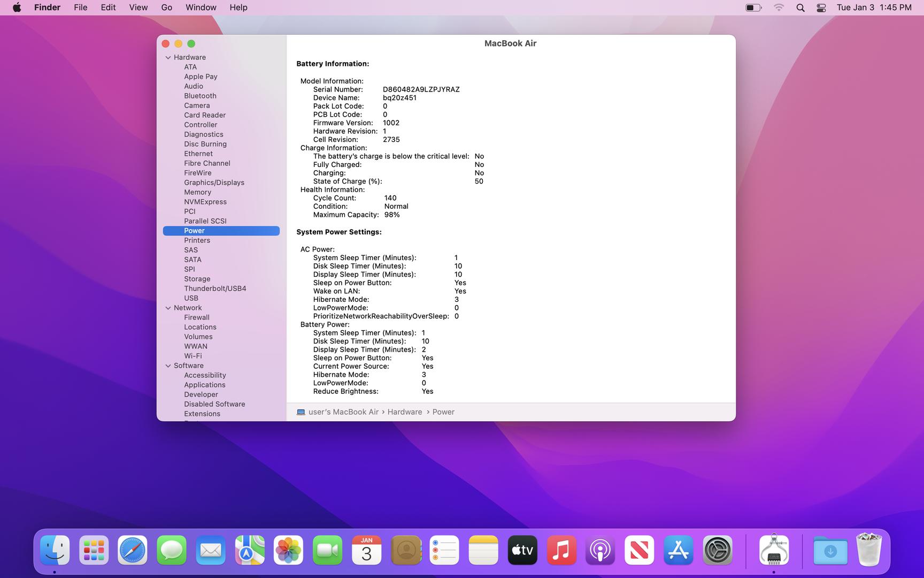The height and width of the screenshot is (578, 924).
Task: Open Downloads folder in Dock
Action: [x=830, y=550]
